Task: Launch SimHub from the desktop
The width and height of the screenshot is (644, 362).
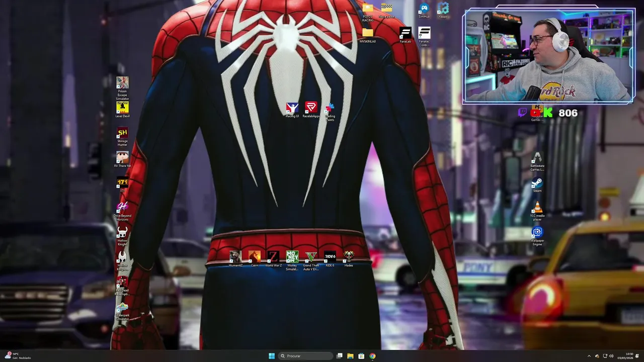Action: pos(424,10)
